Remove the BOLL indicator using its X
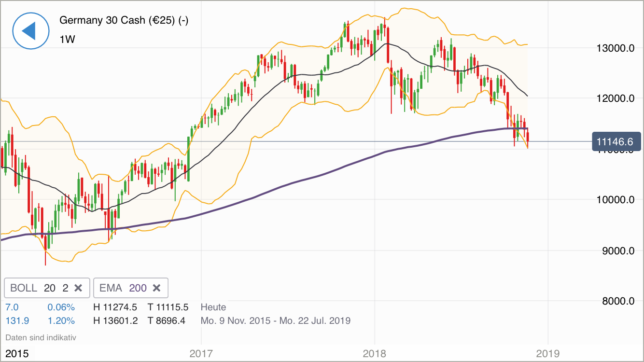644x362 pixels. tap(79, 288)
